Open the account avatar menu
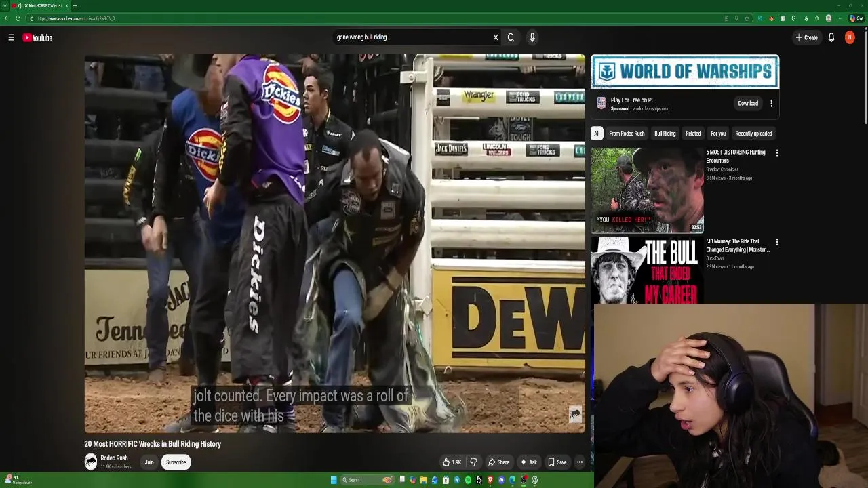 (850, 37)
